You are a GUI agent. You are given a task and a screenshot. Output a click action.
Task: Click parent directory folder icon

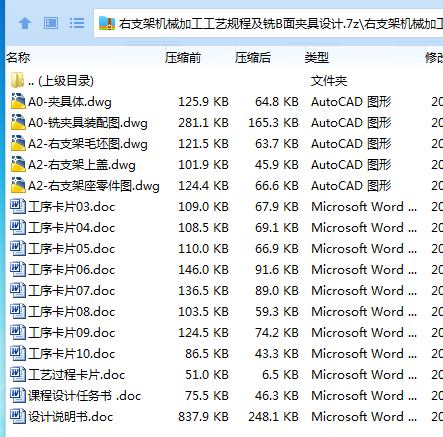17,80
